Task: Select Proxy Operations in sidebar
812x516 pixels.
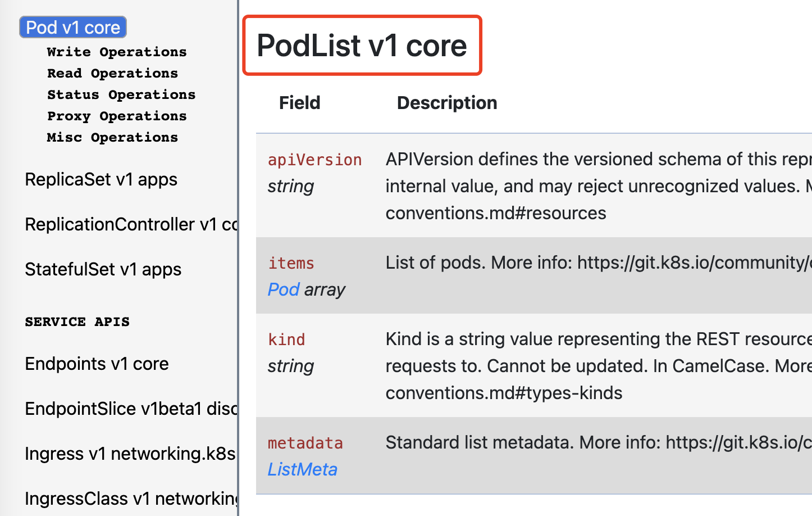Action: [x=117, y=116]
